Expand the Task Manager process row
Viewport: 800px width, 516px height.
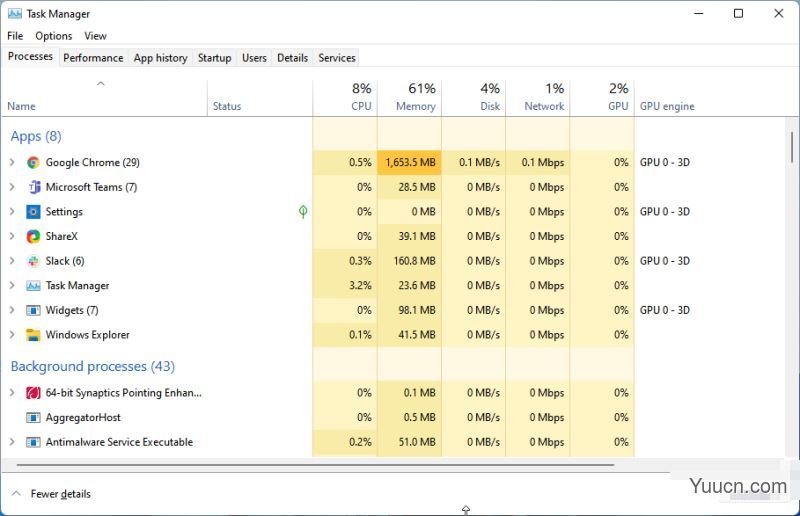click(x=12, y=285)
